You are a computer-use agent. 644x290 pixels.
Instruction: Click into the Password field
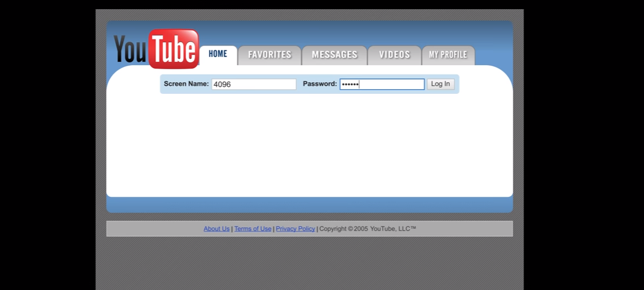pyautogui.click(x=382, y=84)
